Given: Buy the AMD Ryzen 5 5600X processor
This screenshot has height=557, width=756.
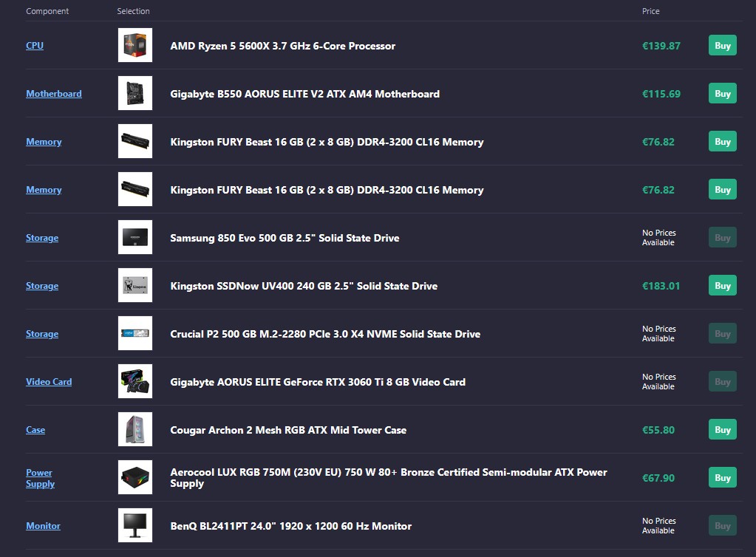Looking at the screenshot, I should 722,45.
